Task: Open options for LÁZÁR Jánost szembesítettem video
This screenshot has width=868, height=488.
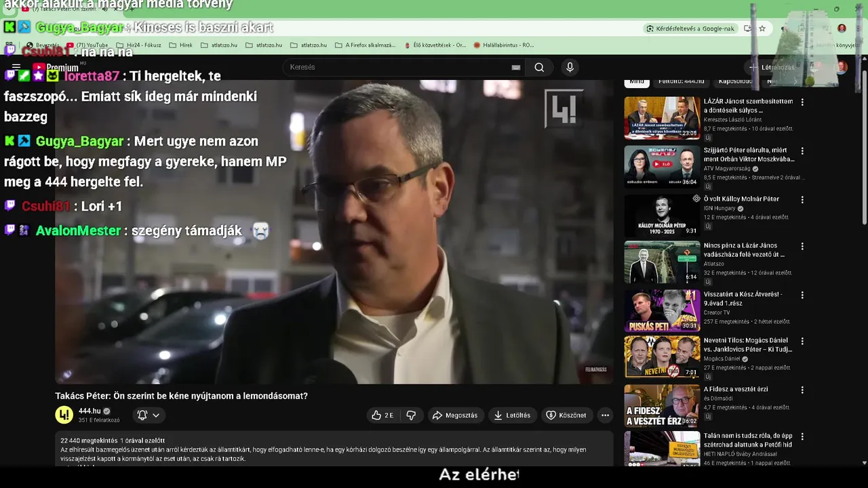Action: click(x=802, y=102)
